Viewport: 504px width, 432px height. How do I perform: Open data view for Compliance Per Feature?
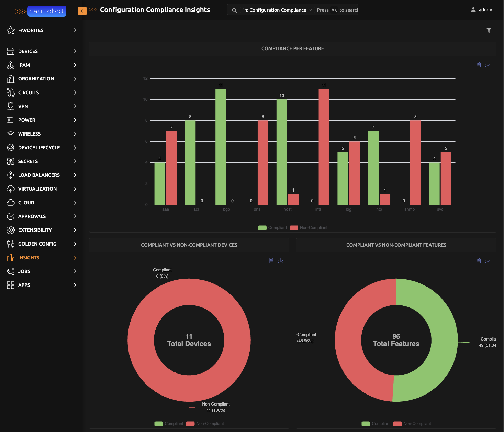[x=478, y=65]
